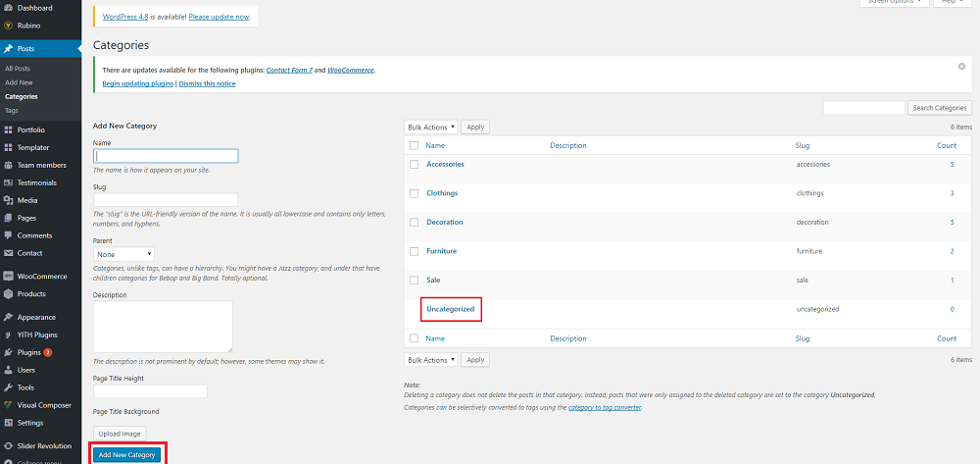Follow the 'Please update now' link

pyautogui.click(x=220, y=17)
